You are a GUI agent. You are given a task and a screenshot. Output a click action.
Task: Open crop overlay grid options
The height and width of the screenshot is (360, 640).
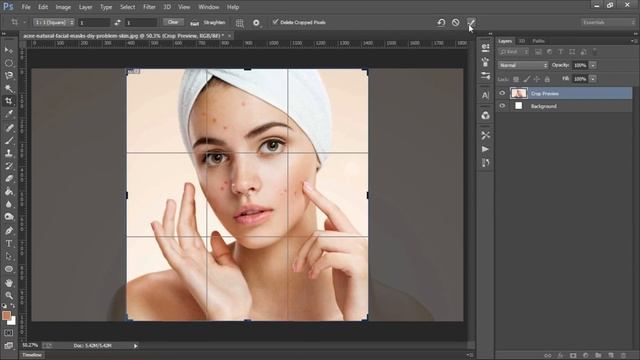tap(240, 23)
